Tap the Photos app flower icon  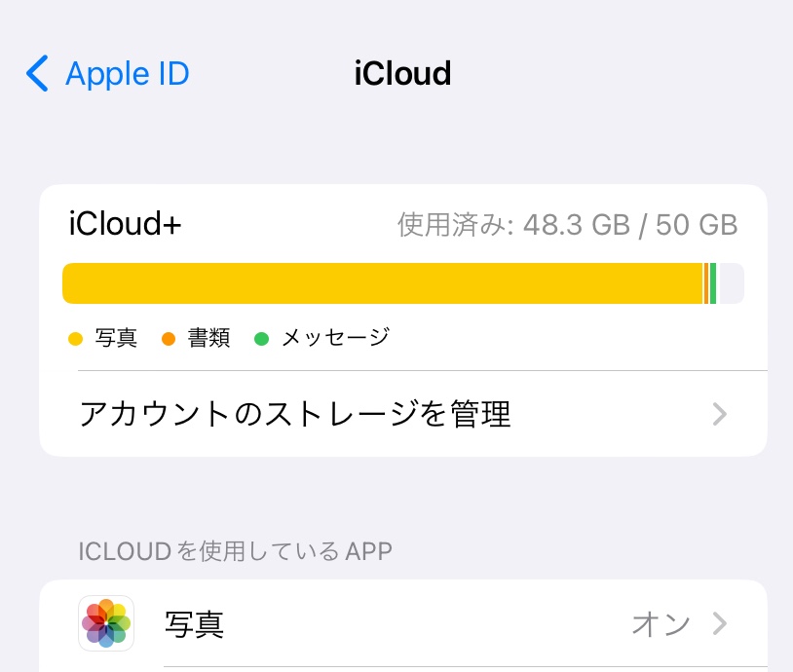coord(106,623)
